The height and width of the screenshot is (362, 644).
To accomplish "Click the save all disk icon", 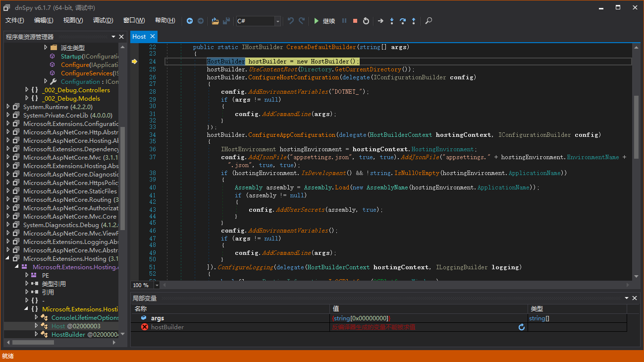I will click(x=226, y=21).
